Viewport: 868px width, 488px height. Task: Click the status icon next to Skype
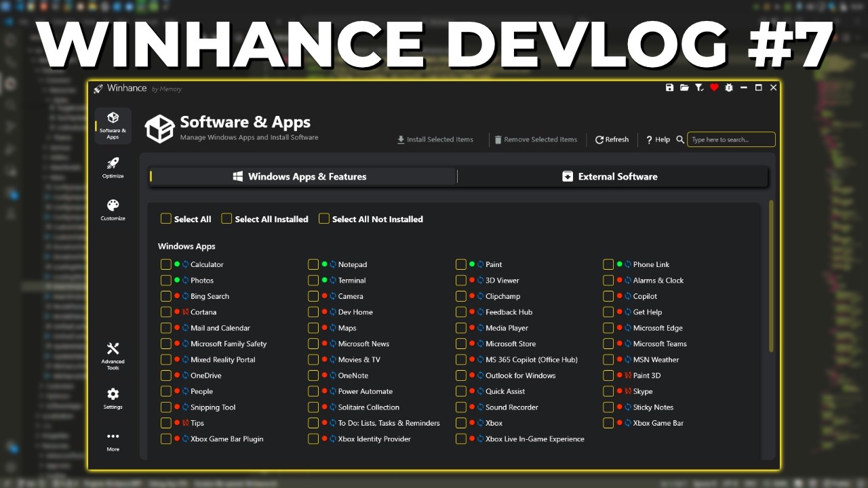(x=628, y=391)
